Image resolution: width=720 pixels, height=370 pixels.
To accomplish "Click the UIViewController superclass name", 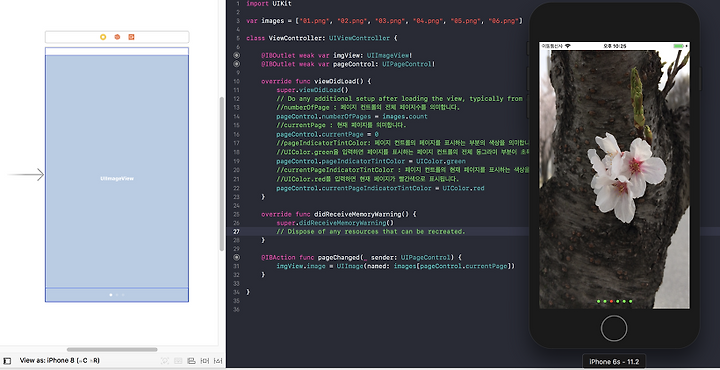I will pyautogui.click(x=359, y=38).
